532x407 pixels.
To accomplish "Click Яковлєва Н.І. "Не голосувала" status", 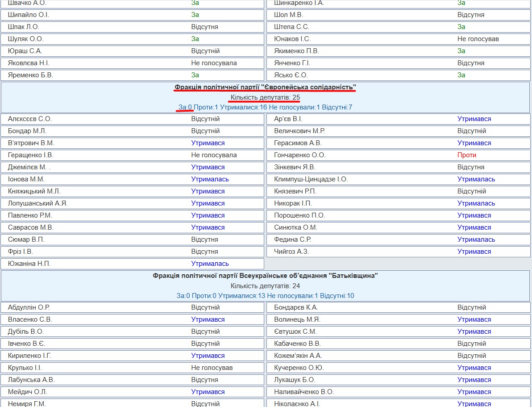I will pyautogui.click(x=214, y=63).
